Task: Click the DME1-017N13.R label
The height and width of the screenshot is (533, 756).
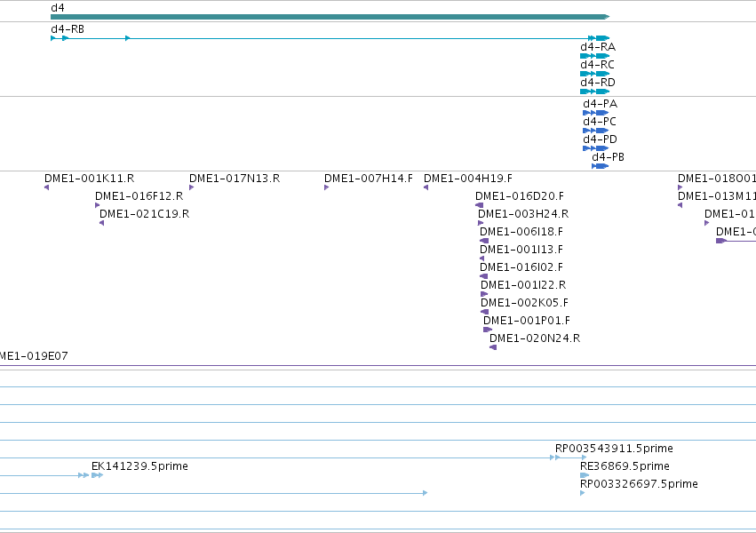Action: click(x=235, y=179)
